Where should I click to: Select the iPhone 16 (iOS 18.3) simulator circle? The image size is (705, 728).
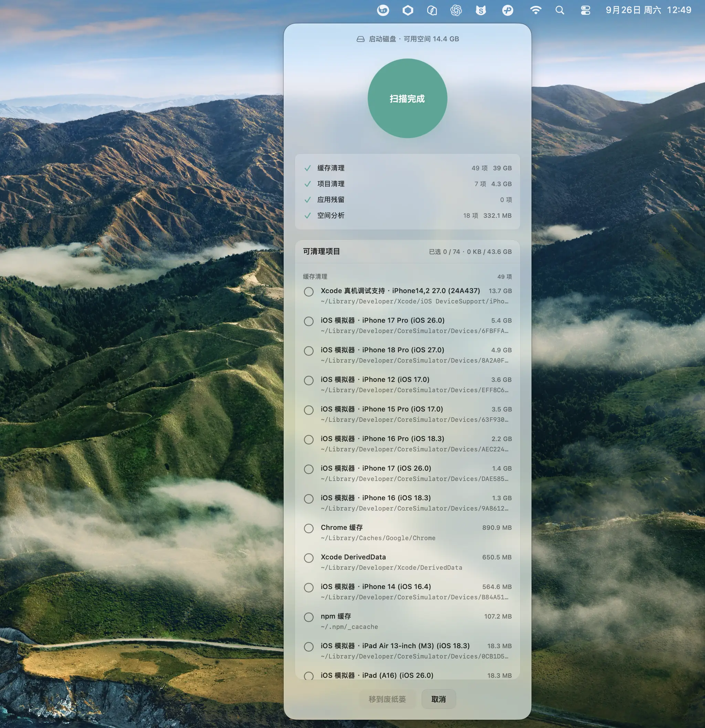tap(308, 499)
